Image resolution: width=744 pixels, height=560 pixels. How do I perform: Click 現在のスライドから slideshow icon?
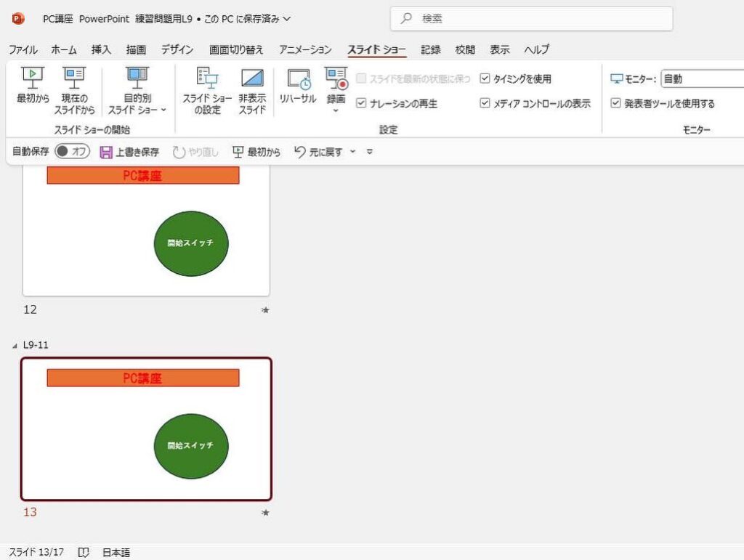pos(74,76)
